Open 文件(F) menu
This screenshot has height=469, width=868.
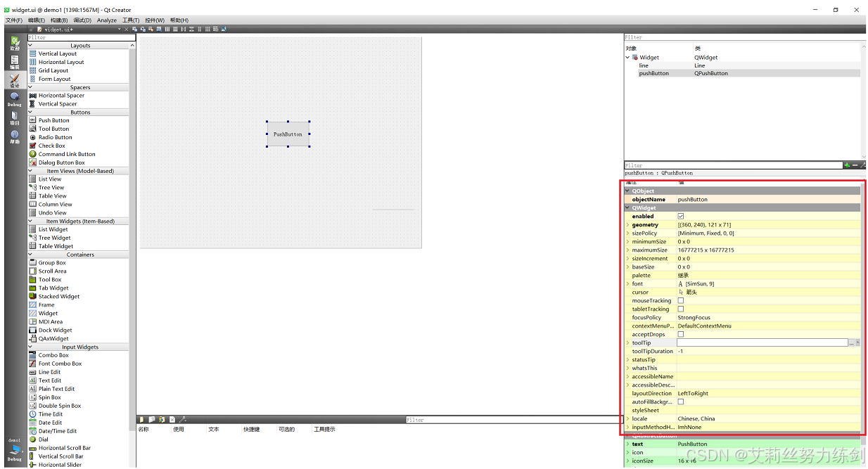pos(14,20)
